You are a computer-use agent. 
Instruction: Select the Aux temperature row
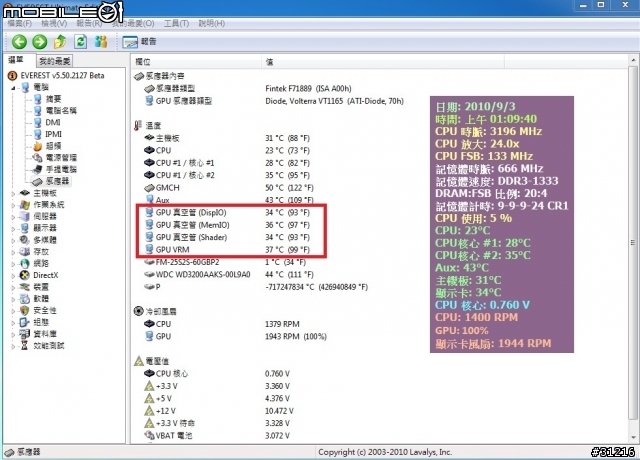click(229, 200)
